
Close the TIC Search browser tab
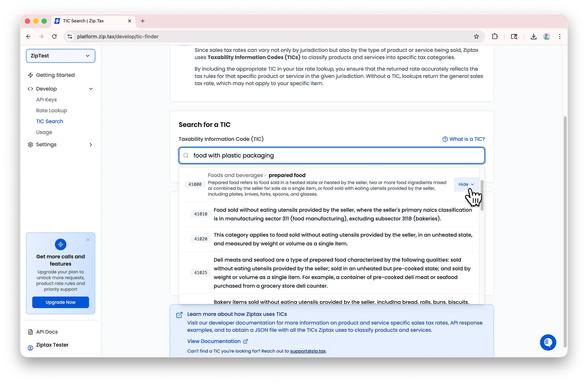click(129, 21)
